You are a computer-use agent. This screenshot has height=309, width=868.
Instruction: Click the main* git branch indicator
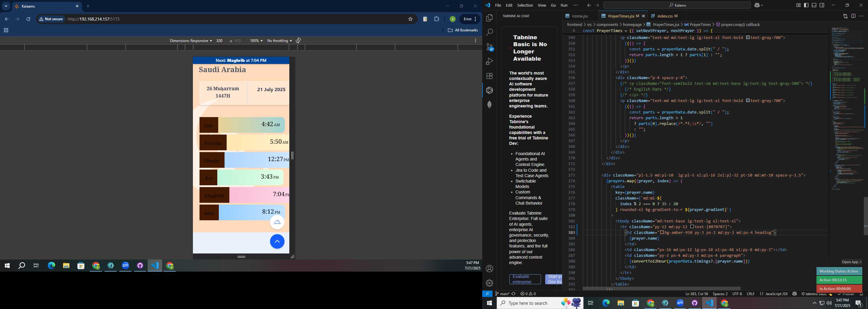pos(502,294)
